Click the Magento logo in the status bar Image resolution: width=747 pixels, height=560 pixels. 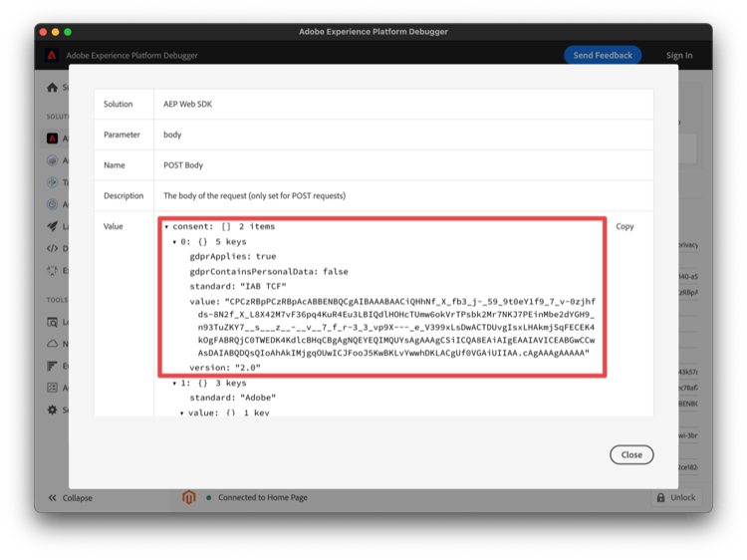[188, 497]
